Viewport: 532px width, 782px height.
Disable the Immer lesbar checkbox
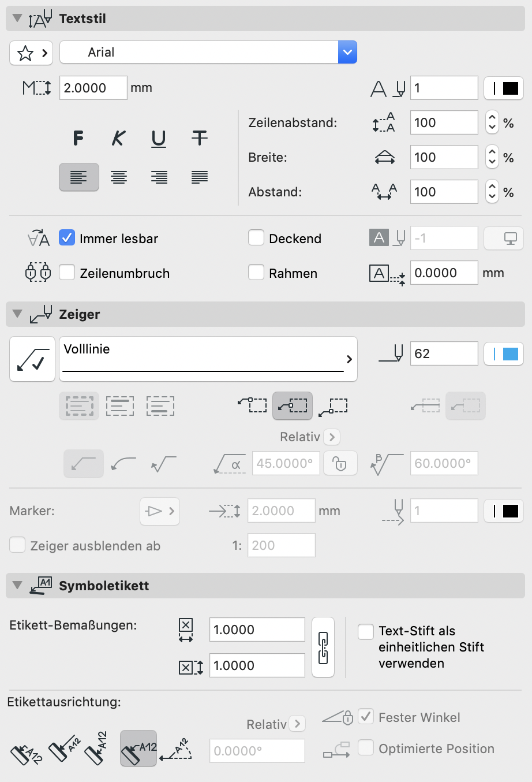[x=68, y=238]
